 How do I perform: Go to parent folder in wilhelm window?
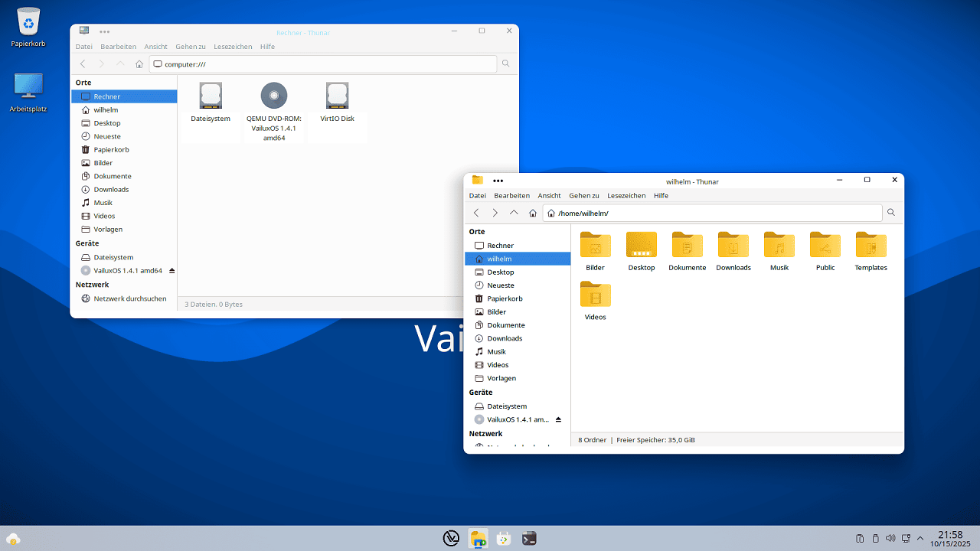[x=514, y=213]
